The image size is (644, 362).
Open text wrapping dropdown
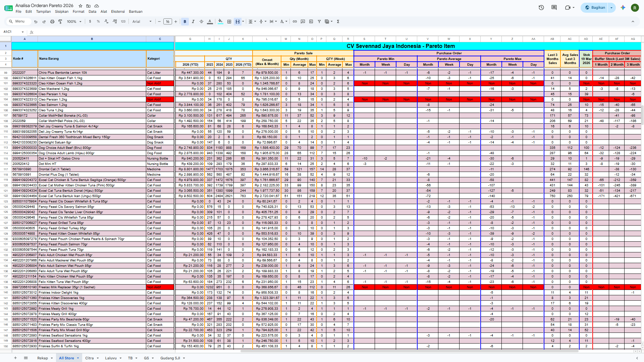click(273, 21)
